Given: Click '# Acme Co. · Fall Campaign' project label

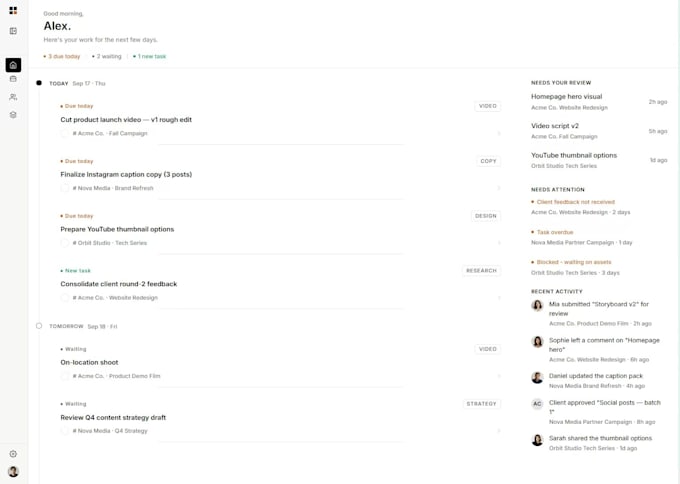Looking at the screenshot, I should (110, 133).
